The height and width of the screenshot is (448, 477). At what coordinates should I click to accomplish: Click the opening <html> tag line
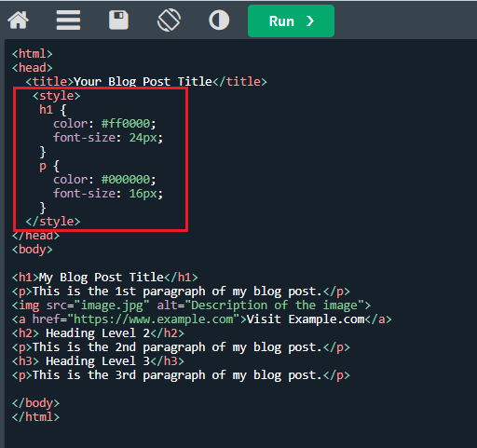click(x=33, y=54)
